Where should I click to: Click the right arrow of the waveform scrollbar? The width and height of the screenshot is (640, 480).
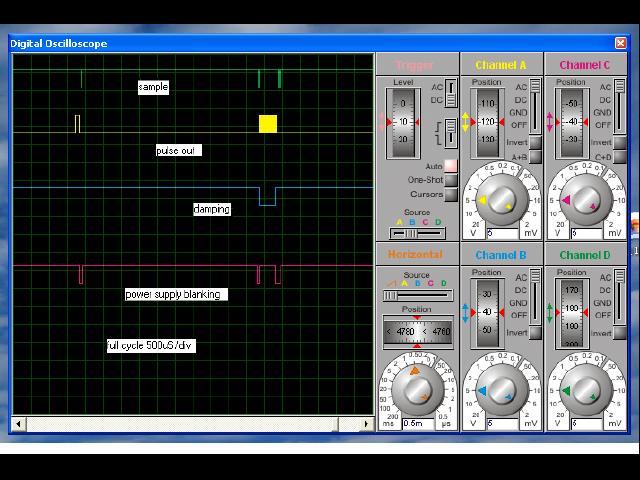point(367,424)
